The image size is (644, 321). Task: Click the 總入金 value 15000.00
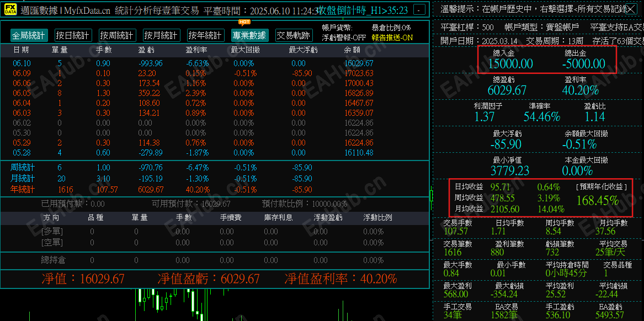[510, 63]
